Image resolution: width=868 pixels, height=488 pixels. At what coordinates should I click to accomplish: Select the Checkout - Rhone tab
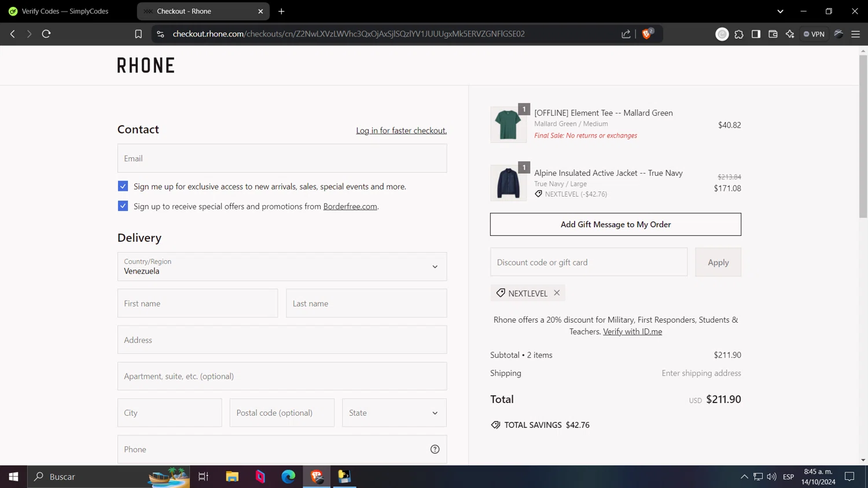[204, 11]
